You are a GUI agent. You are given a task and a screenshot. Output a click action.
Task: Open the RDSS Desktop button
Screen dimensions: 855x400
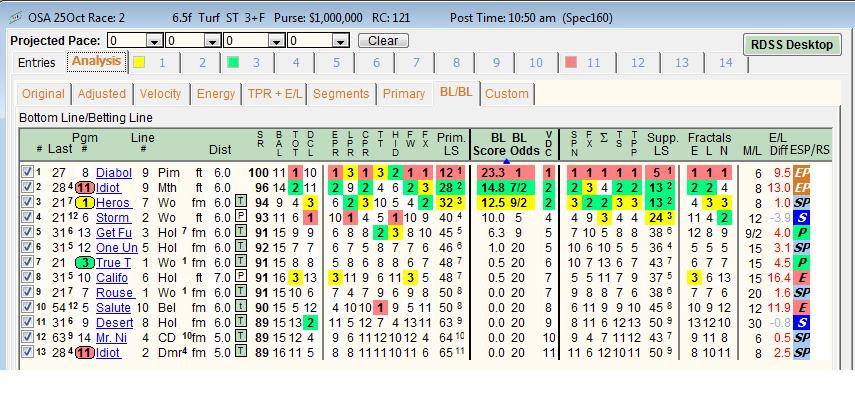point(792,45)
